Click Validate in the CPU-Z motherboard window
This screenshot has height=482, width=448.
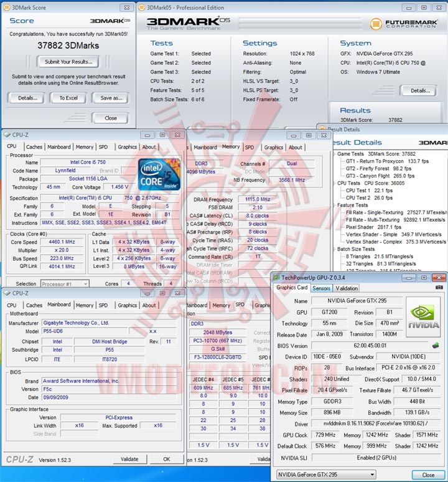coord(129,459)
